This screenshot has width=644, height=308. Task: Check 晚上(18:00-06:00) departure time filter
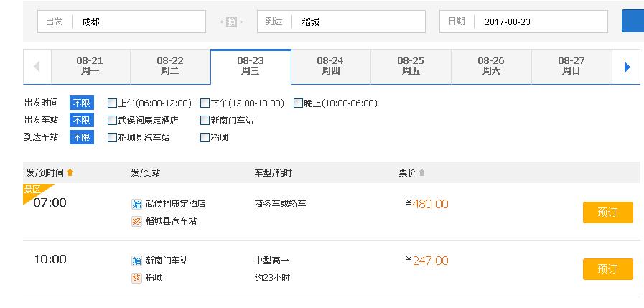point(298,103)
